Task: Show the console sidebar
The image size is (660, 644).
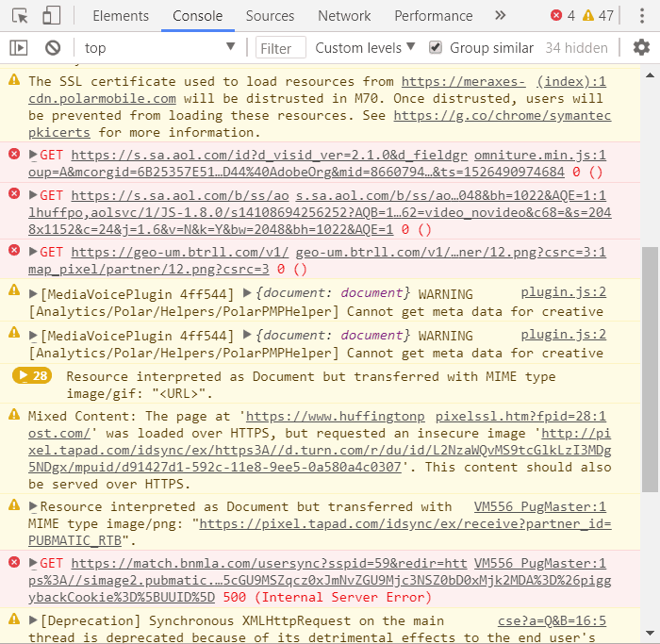Action: coord(19,48)
